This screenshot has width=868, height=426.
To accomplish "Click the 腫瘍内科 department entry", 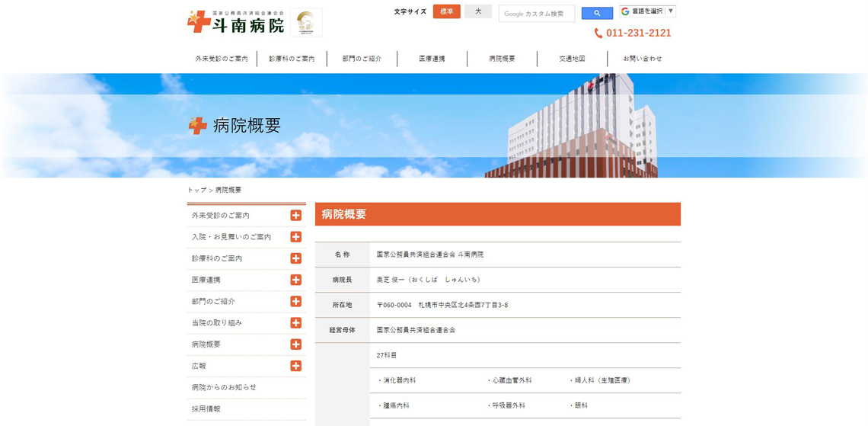I will click(393, 405).
